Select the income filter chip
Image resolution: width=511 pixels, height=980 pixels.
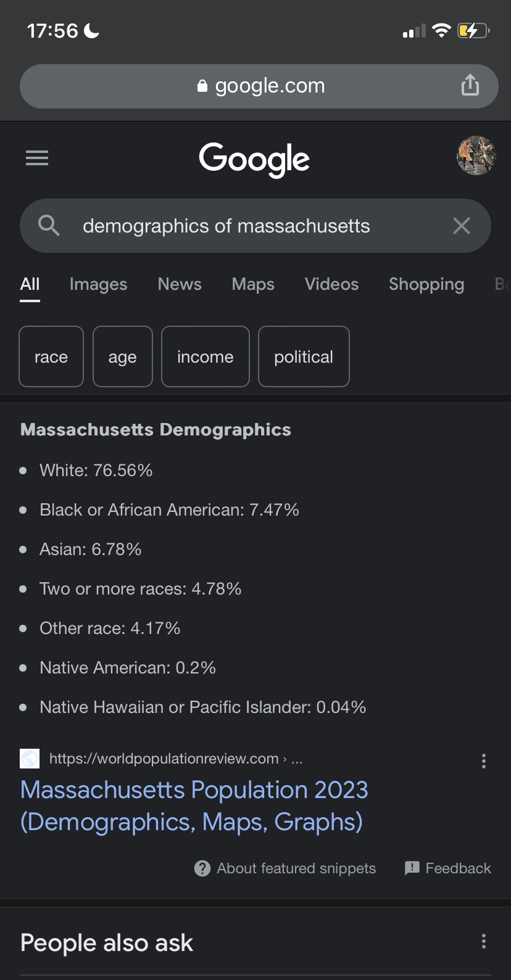pyautogui.click(x=206, y=356)
